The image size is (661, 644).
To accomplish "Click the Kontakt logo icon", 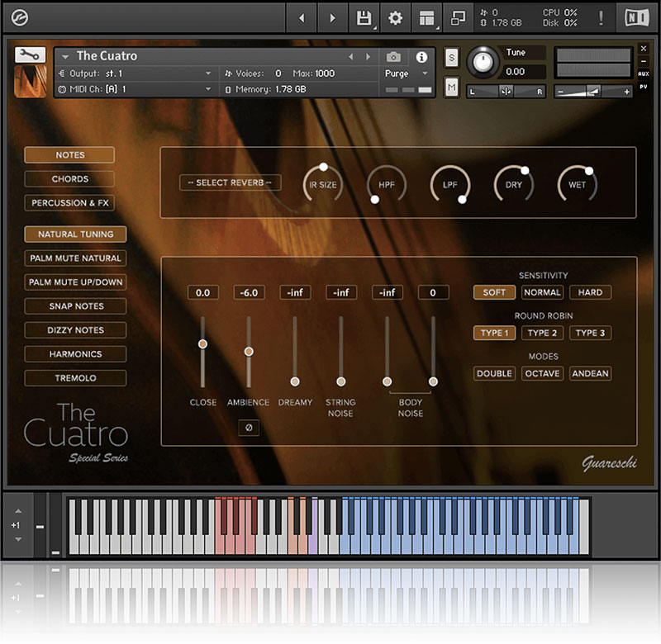I will coord(20,17).
